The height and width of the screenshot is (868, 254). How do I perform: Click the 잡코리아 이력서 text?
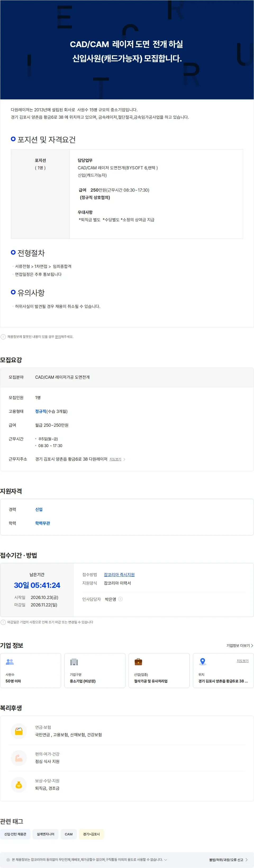[x=117, y=583]
